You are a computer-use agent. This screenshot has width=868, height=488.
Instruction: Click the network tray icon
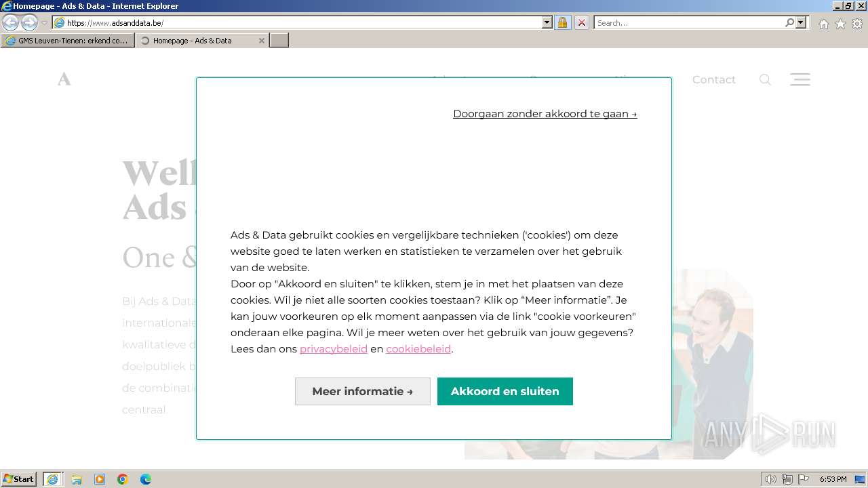pyautogui.click(x=787, y=479)
